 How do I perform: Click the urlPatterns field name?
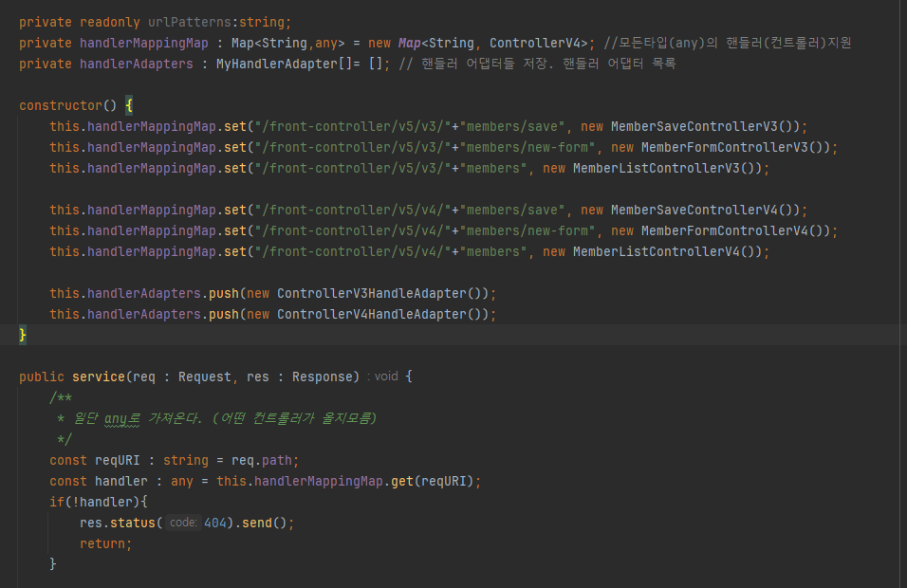coord(190,23)
